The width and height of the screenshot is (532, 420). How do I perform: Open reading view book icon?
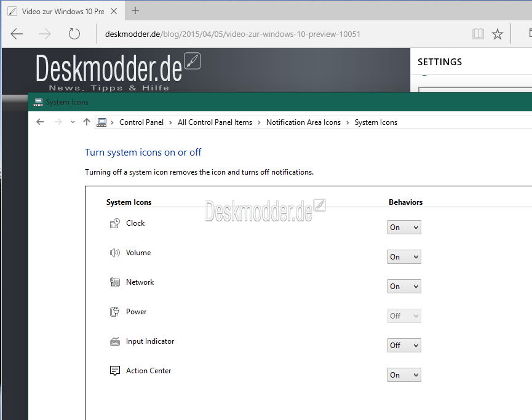478,34
